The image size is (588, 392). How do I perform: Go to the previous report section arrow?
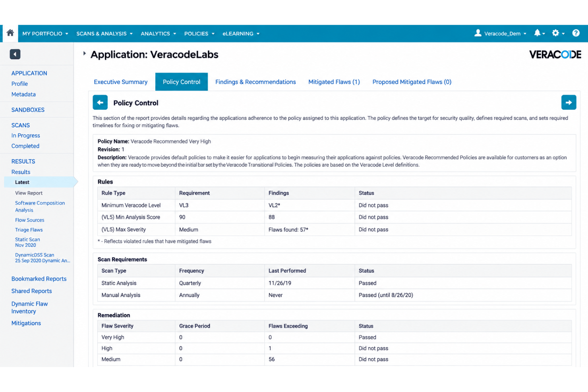coord(100,102)
